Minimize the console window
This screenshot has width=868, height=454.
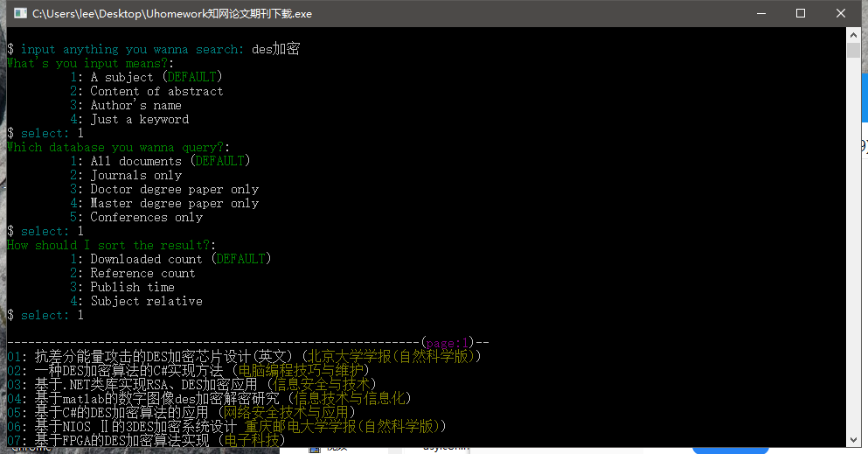[760, 14]
